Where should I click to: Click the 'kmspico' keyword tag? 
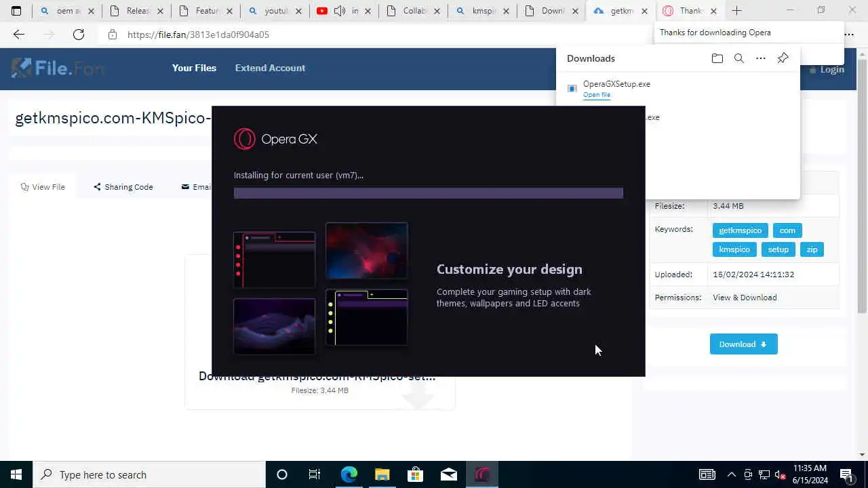[x=734, y=249]
